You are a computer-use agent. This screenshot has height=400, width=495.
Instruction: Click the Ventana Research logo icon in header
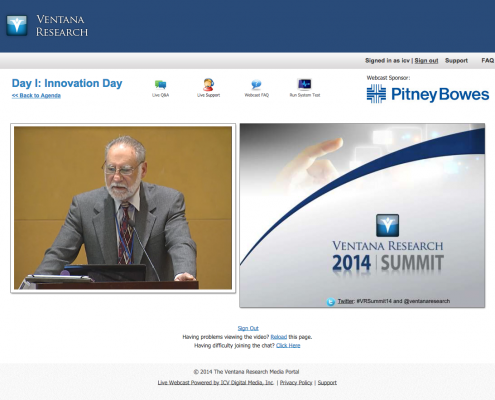pos(17,25)
